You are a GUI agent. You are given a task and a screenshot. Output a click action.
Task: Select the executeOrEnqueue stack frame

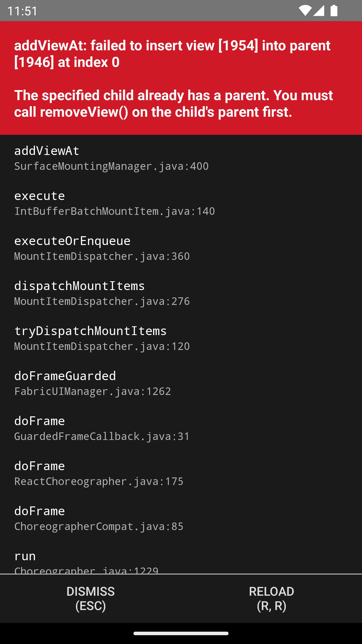[x=72, y=240]
